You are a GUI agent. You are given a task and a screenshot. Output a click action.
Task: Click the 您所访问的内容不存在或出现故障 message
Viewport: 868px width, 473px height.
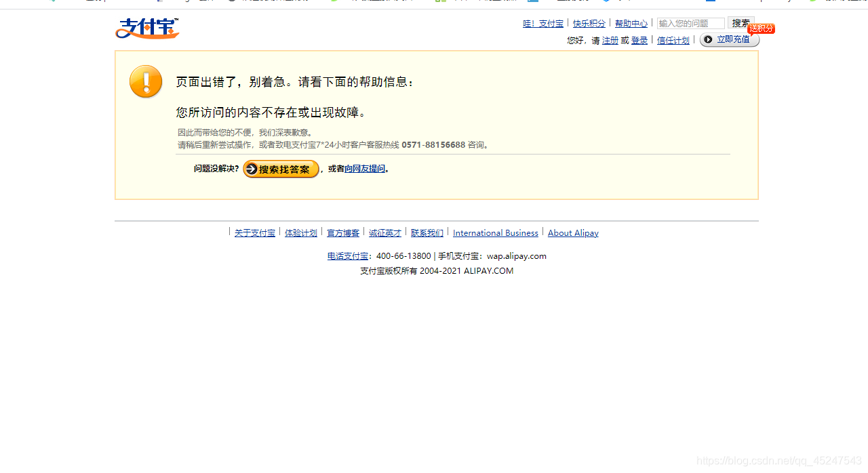coord(271,112)
